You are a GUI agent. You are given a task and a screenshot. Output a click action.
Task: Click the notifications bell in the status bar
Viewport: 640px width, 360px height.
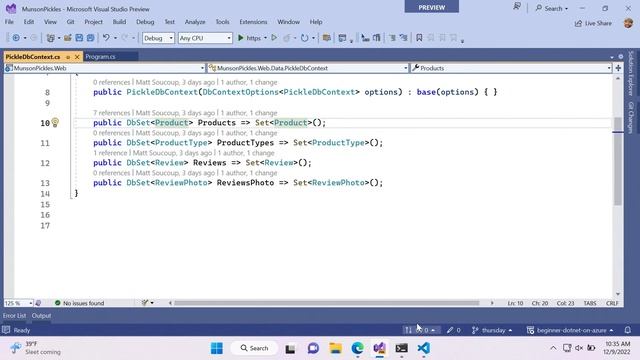click(x=628, y=330)
